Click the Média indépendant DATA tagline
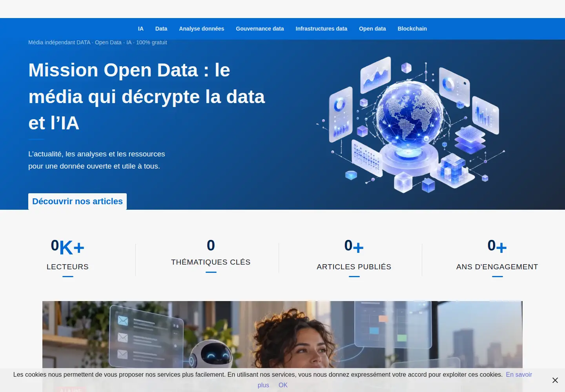565x392 pixels. click(x=98, y=42)
